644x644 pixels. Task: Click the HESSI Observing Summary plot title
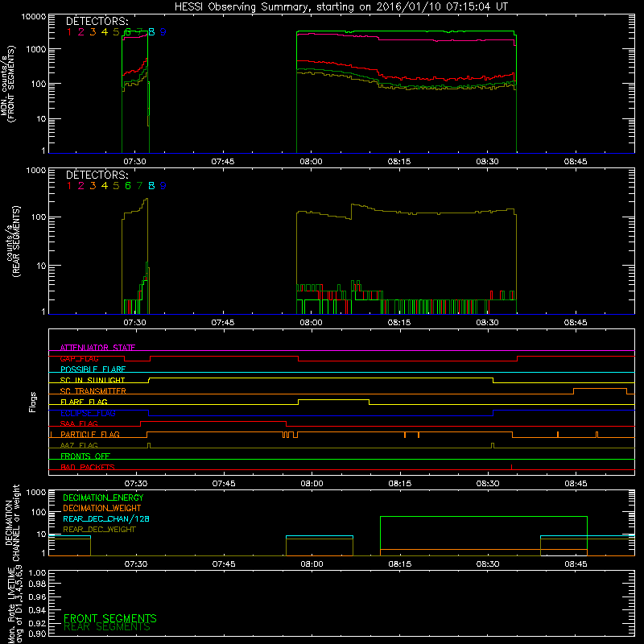(341, 7)
